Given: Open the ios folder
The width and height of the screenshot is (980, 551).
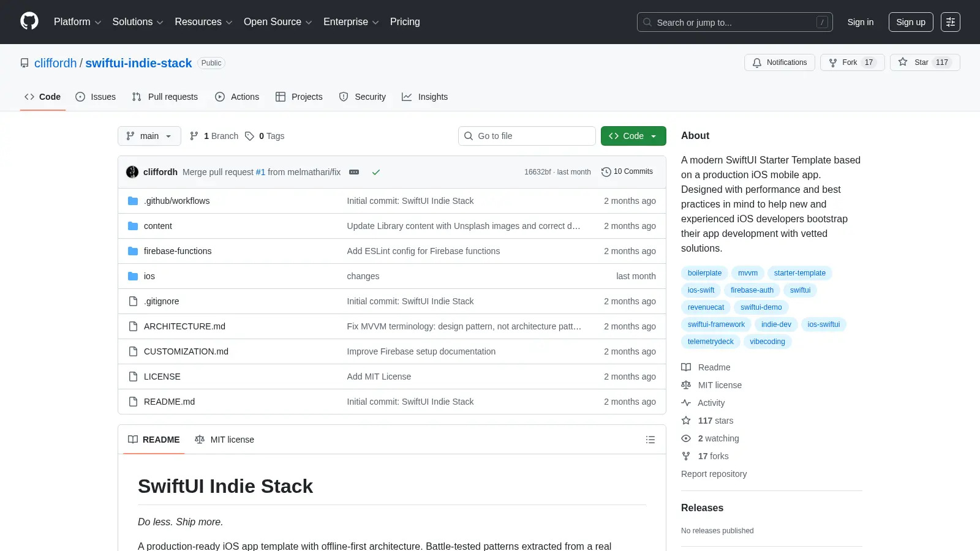Looking at the screenshot, I should (x=149, y=276).
